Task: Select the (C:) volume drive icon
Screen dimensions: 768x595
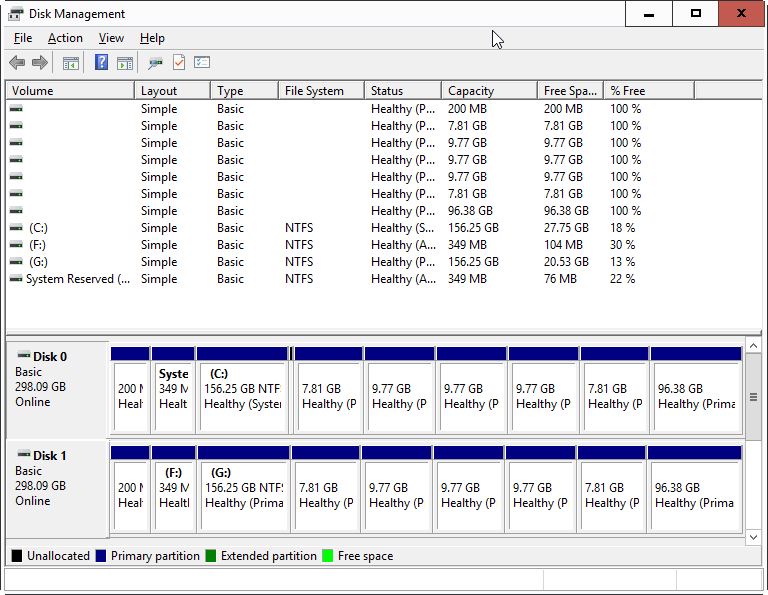Action: [x=16, y=228]
